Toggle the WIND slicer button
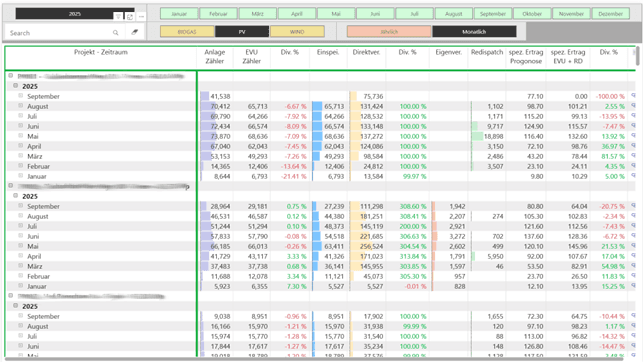The image size is (643, 362). pyautogui.click(x=297, y=32)
